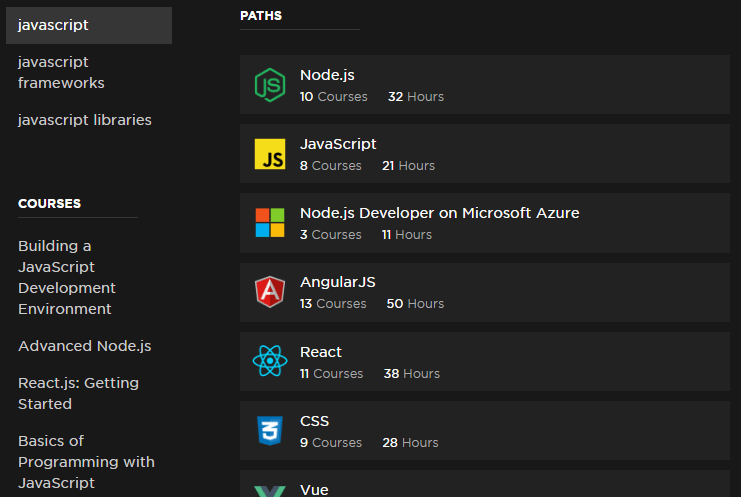Click '8 Courses' under JavaScript path

tap(330, 166)
